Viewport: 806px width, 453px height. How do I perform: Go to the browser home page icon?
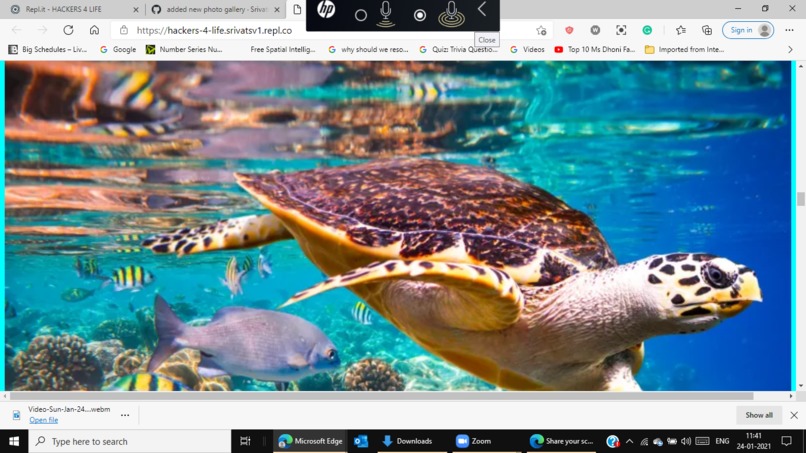[x=94, y=30]
